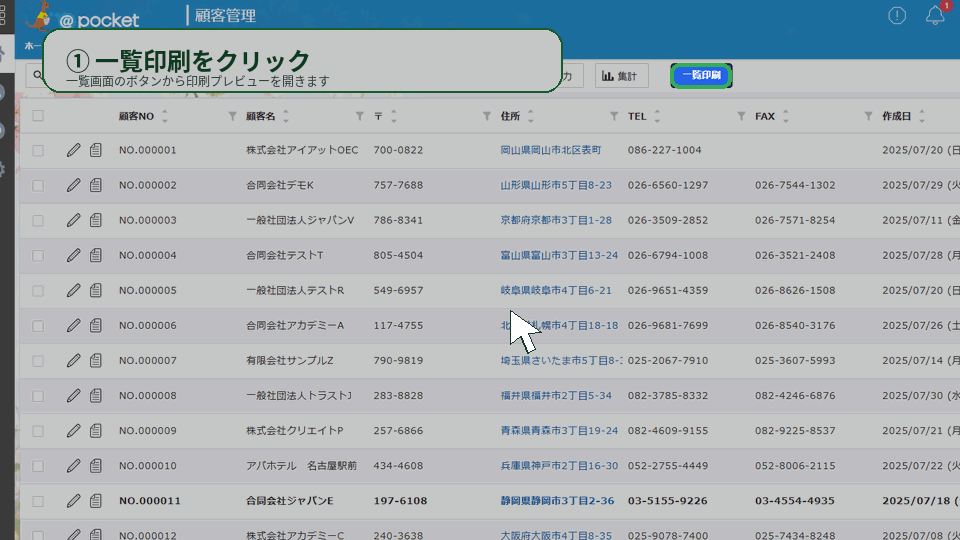960x540 pixels.
Task: Click edit pencil for NO.000003
Action: (73, 220)
